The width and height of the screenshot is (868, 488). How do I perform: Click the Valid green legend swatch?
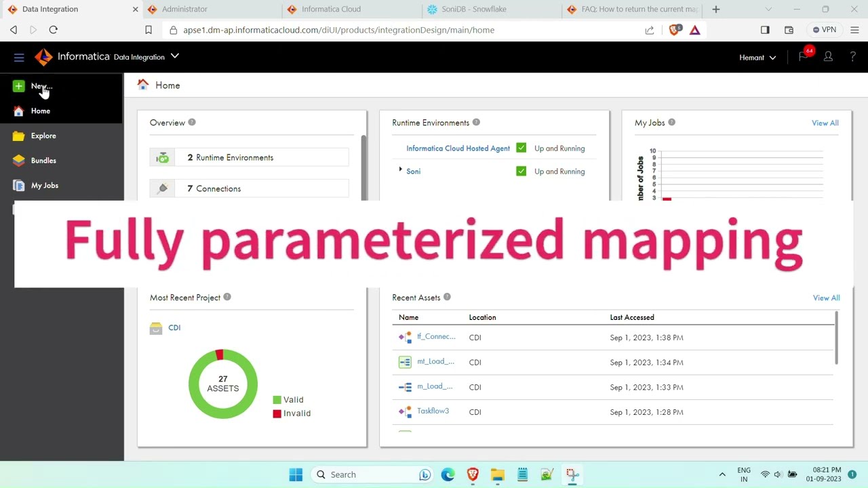tap(277, 400)
